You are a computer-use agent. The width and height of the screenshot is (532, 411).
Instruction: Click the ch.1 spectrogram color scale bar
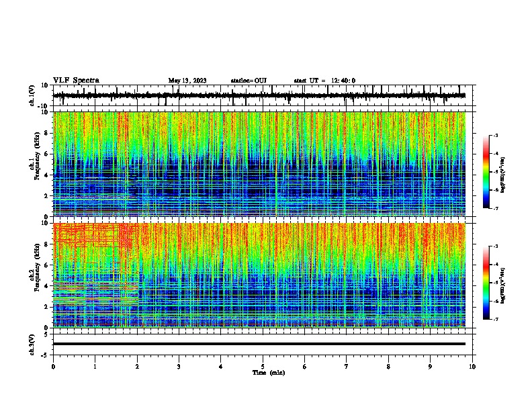coord(486,172)
